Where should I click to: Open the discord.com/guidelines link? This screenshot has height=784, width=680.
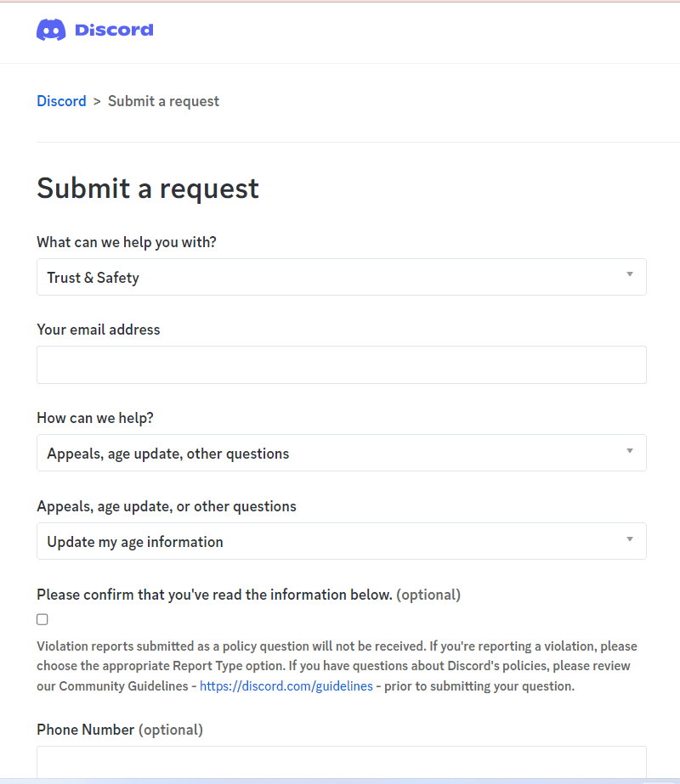[286, 686]
